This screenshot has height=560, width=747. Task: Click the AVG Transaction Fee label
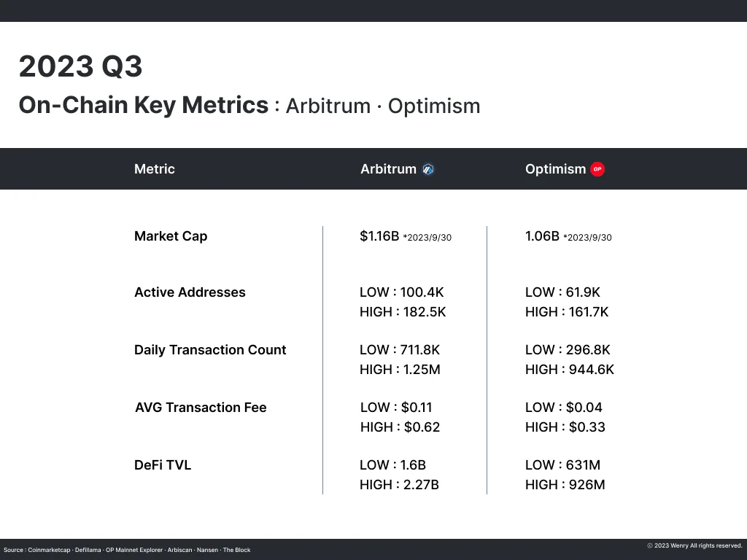pos(201,408)
